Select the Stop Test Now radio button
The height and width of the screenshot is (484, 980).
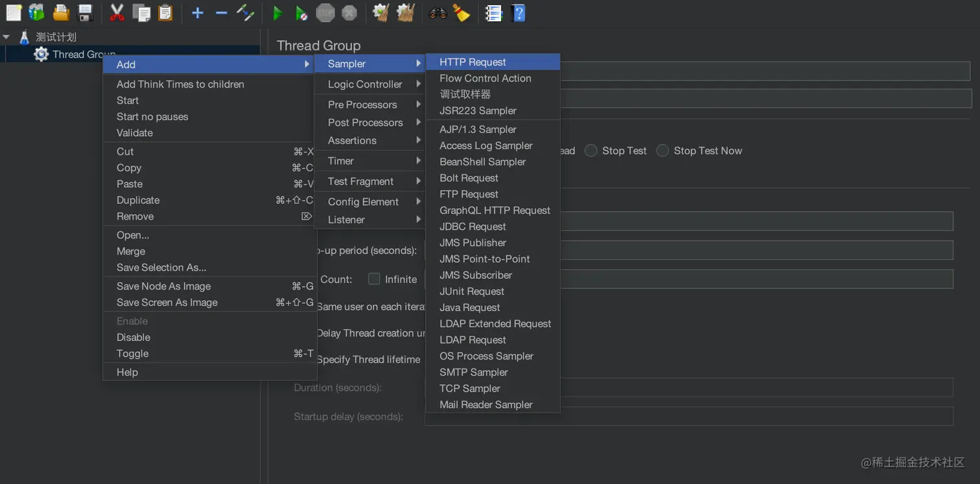click(662, 150)
